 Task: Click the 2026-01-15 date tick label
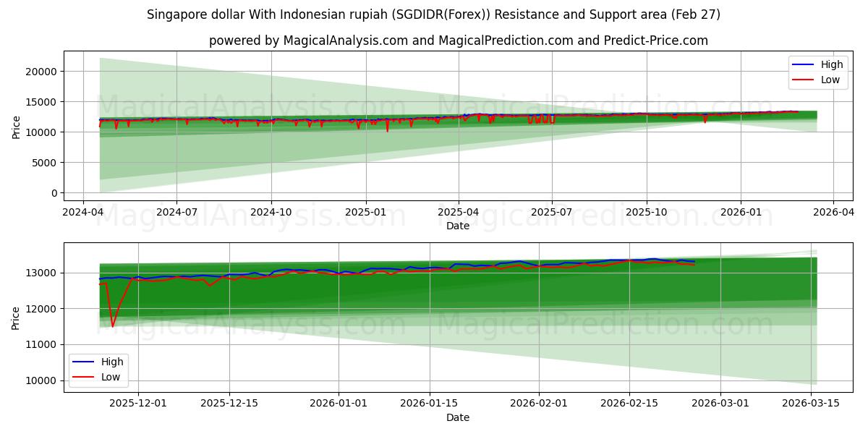[x=430, y=403]
